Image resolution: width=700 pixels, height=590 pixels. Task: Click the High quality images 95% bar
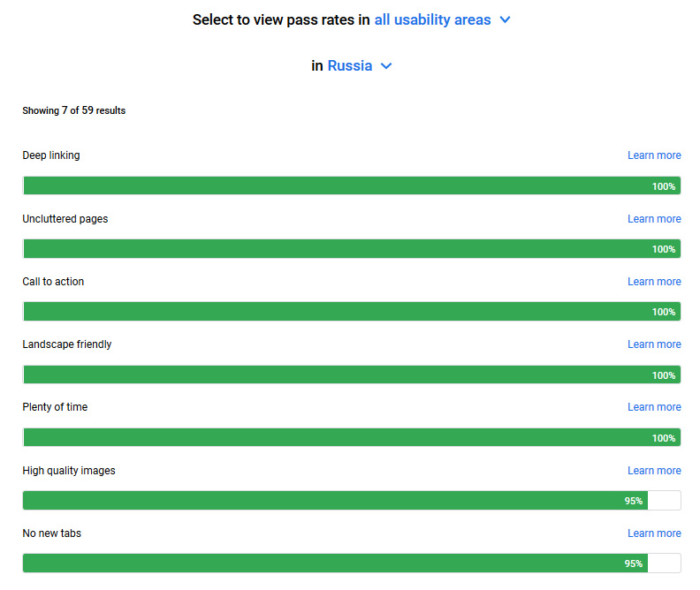click(352, 501)
